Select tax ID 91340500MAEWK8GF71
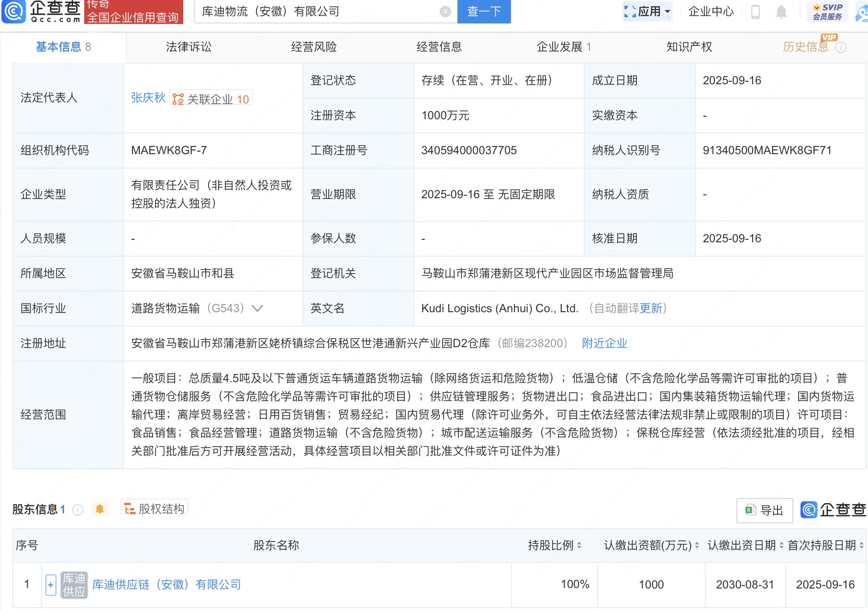This screenshot has width=868, height=611. (767, 150)
